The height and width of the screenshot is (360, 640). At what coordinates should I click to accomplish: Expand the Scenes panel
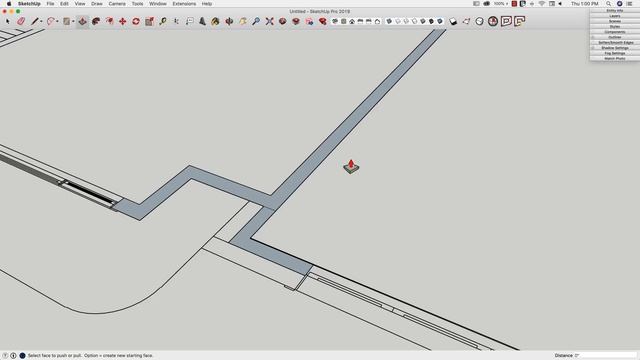tap(615, 21)
